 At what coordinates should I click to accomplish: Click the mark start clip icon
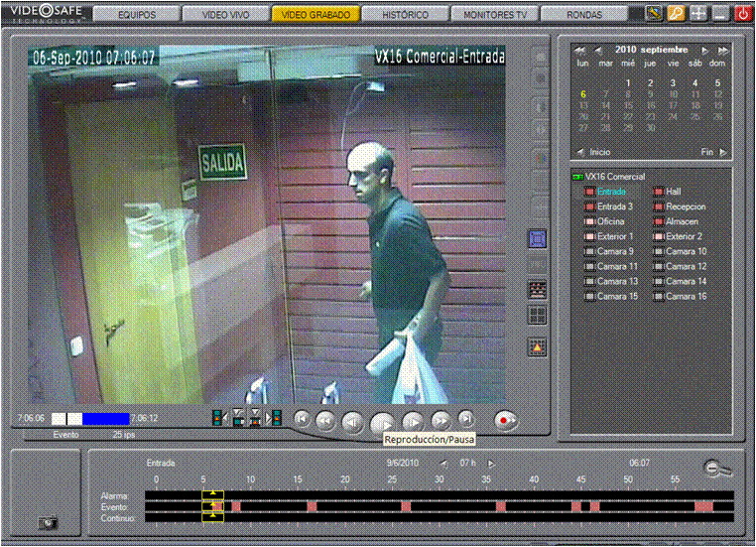[x=238, y=418]
